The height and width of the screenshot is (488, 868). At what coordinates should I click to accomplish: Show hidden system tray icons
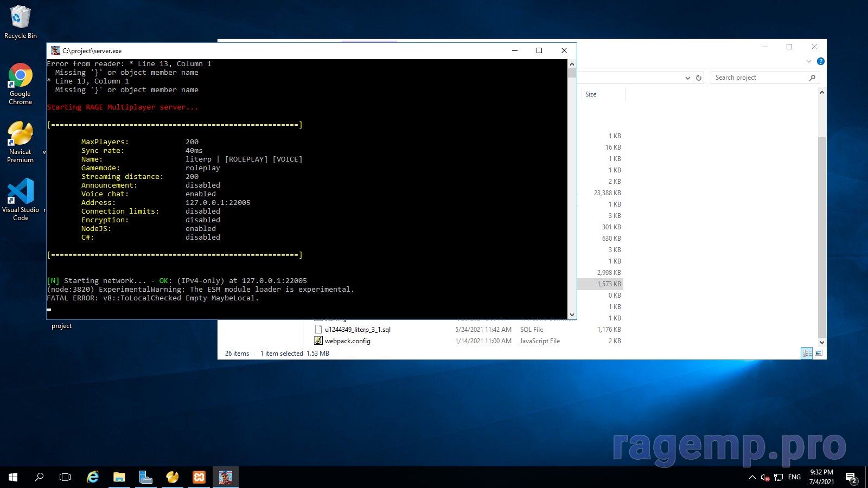pyautogui.click(x=752, y=477)
